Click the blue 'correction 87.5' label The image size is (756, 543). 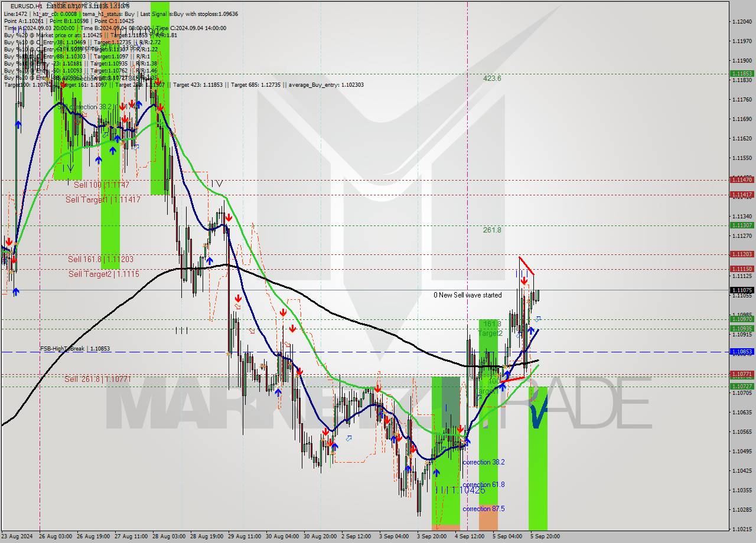pyautogui.click(x=483, y=509)
